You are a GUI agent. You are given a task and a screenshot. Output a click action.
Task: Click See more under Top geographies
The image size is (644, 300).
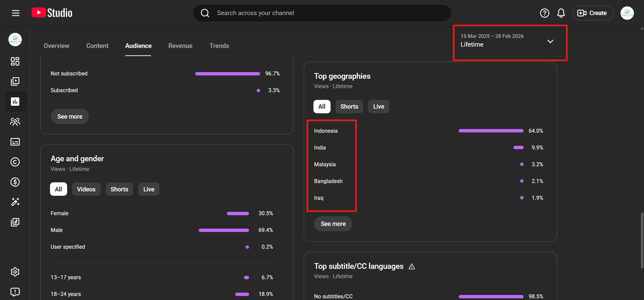tap(333, 224)
